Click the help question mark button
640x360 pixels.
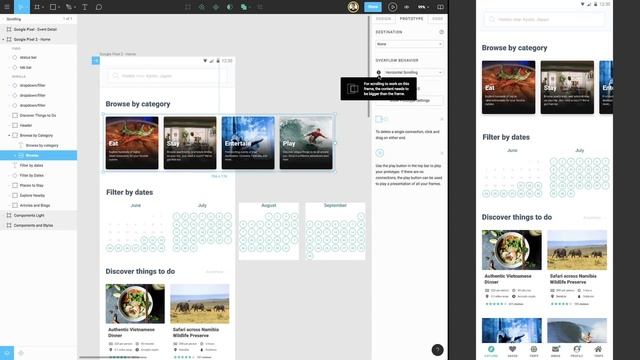tap(438, 350)
